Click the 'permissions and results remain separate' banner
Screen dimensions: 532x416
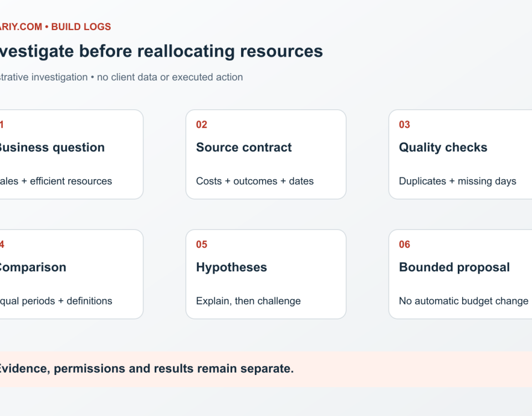(x=266, y=369)
